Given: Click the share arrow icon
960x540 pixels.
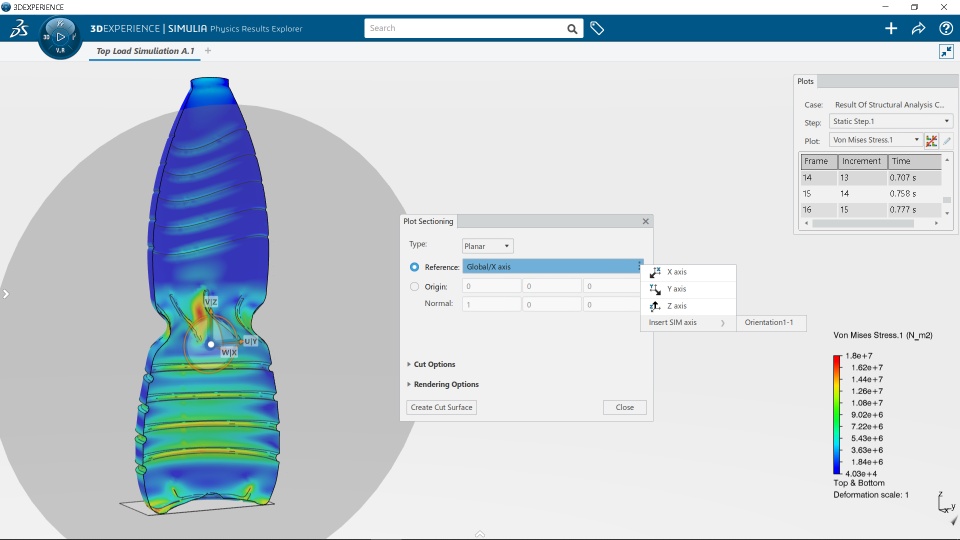Looking at the screenshot, I should coord(918,28).
